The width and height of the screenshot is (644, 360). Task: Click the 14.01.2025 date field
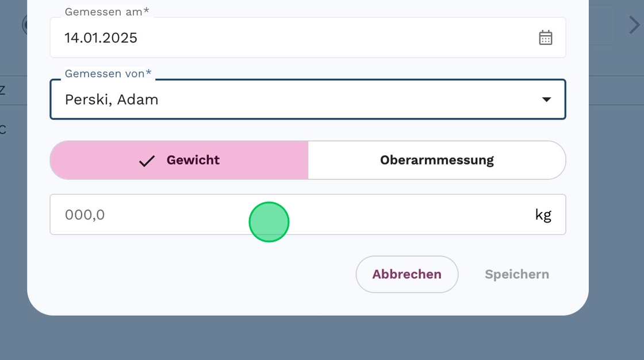coord(287,38)
